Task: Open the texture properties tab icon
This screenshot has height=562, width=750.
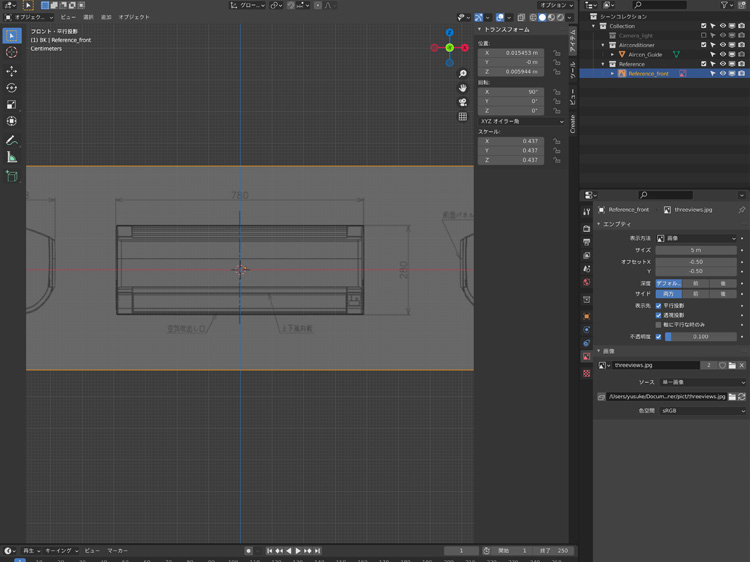Action: [x=587, y=373]
